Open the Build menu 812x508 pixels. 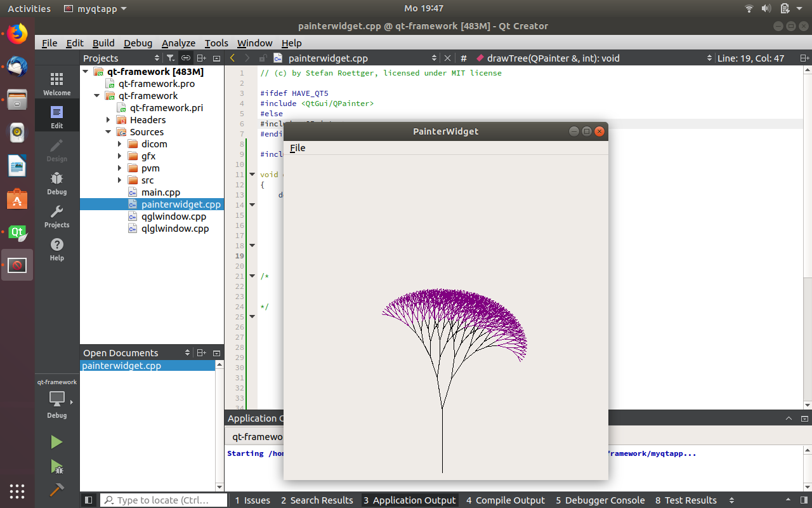click(103, 43)
